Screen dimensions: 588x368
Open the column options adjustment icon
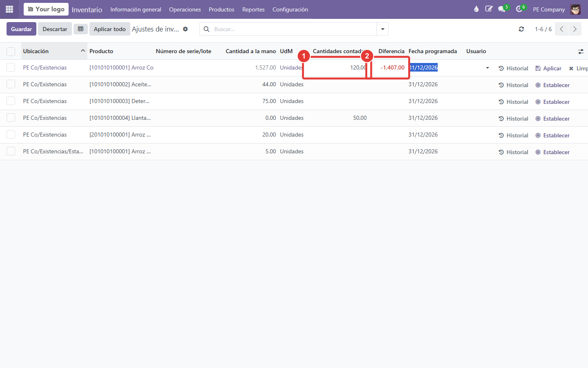click(581, 52)
